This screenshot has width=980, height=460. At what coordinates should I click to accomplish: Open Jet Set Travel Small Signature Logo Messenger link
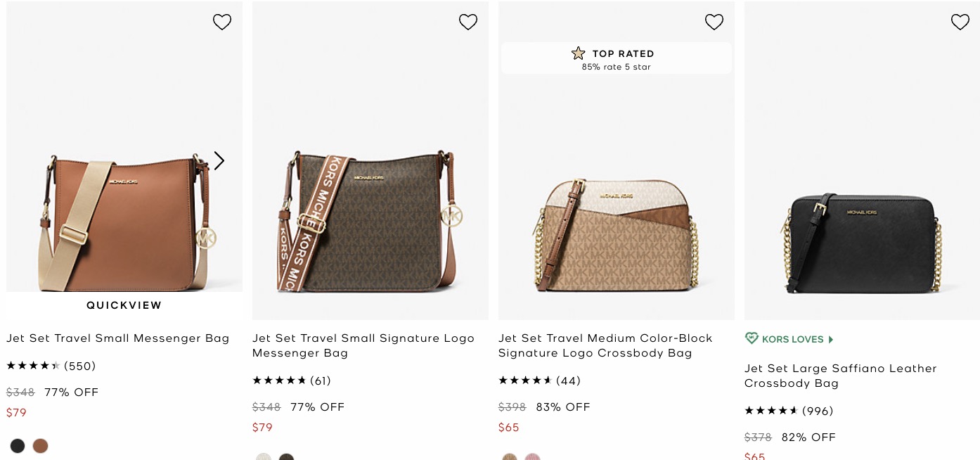click(x=363, y=345)
